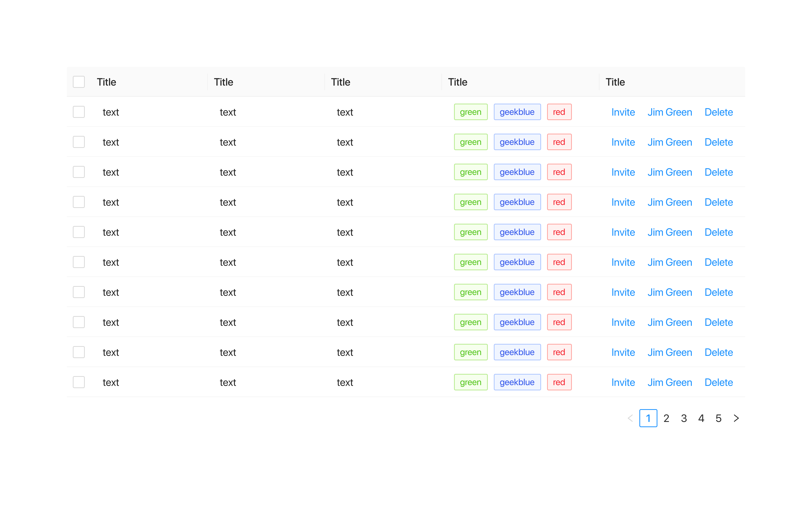Go to page 2
The height and width of the screenshot is (506, 812).
click(666, 418)
